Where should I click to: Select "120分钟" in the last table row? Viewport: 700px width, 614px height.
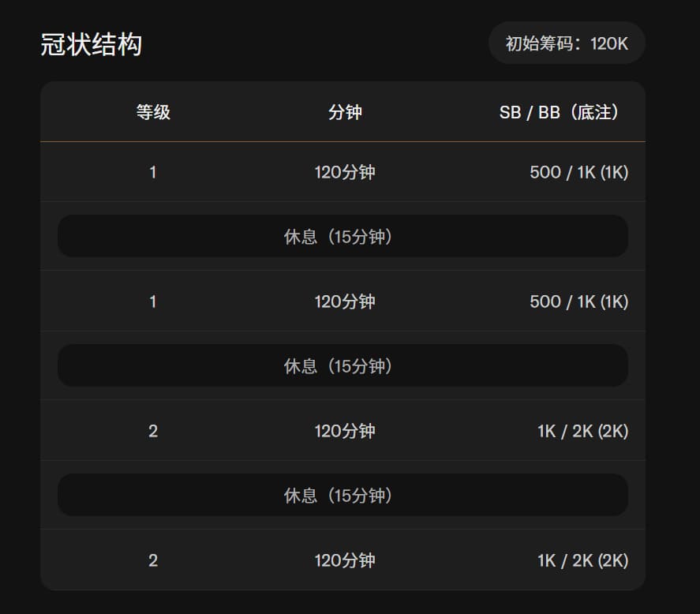tap(345, 560)
